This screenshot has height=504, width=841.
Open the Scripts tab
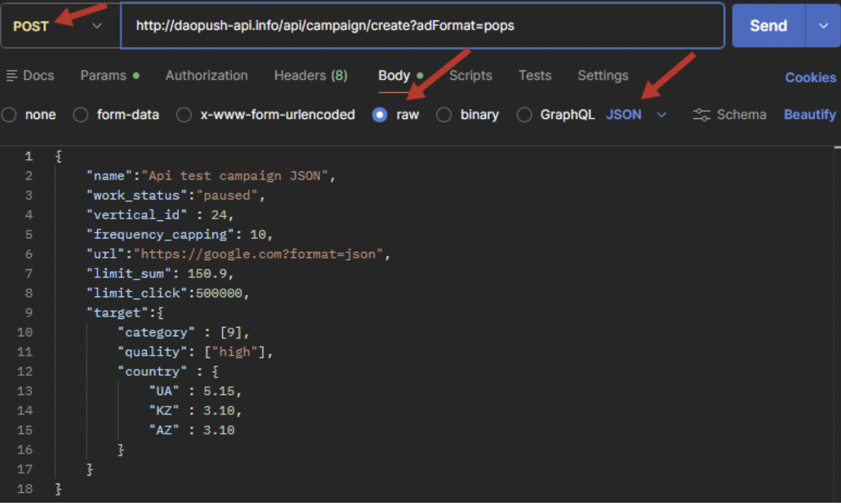coord(471,76)
